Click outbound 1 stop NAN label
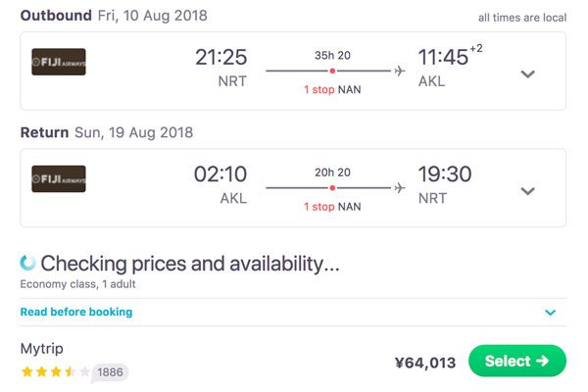This screenshot has height=392, width=588. pos(332,89)
